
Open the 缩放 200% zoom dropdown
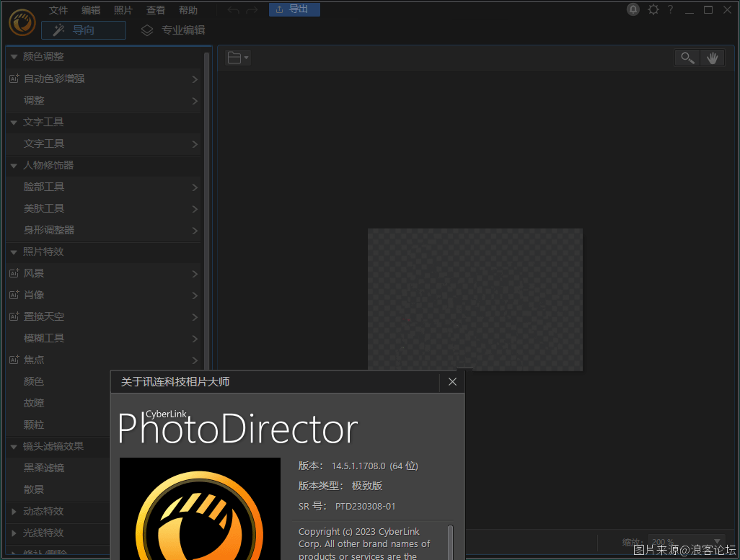(686, 541)
